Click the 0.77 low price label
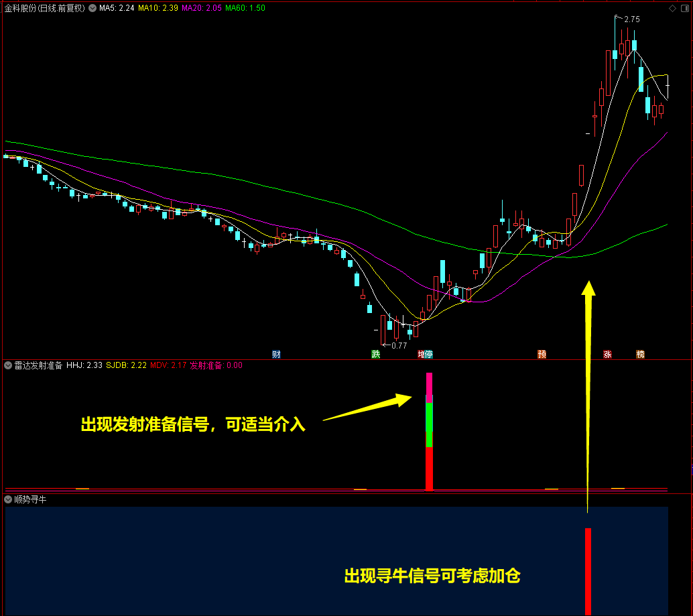Image resolution: width=693 pixels, height=616 pixels. [x=399, y=346]
